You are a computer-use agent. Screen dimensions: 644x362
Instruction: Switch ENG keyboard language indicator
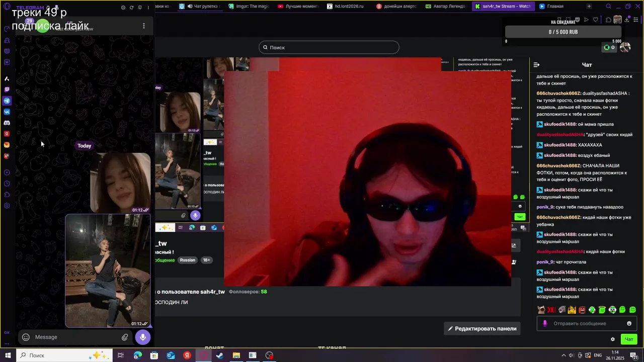click(x=598, y=355)
